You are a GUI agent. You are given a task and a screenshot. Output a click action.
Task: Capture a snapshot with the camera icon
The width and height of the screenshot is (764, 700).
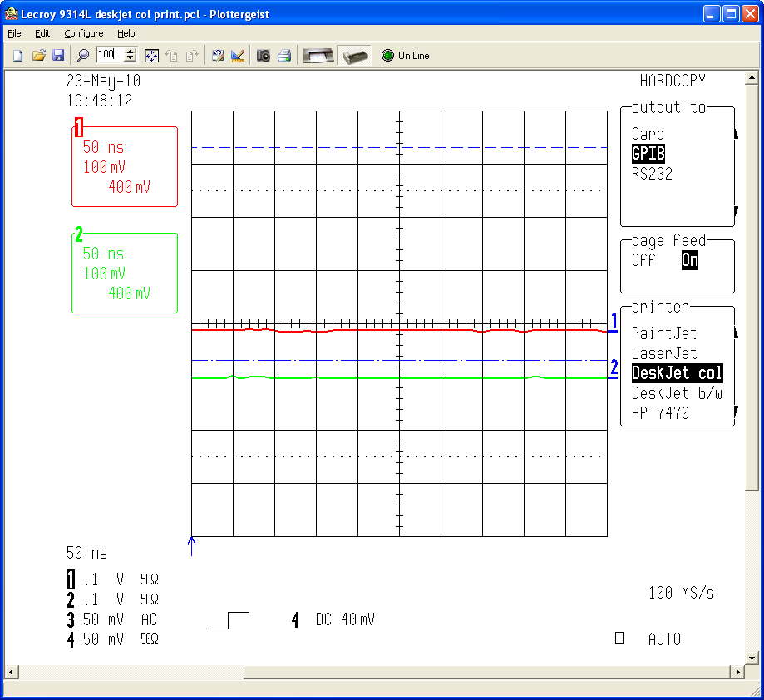coord(264,55)
